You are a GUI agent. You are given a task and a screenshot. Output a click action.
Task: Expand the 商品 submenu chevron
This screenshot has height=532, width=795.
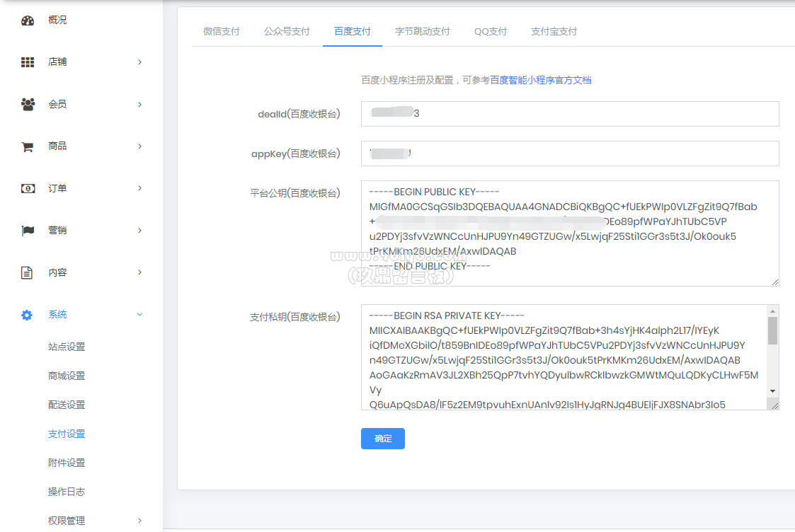click(x=140, y=146)
